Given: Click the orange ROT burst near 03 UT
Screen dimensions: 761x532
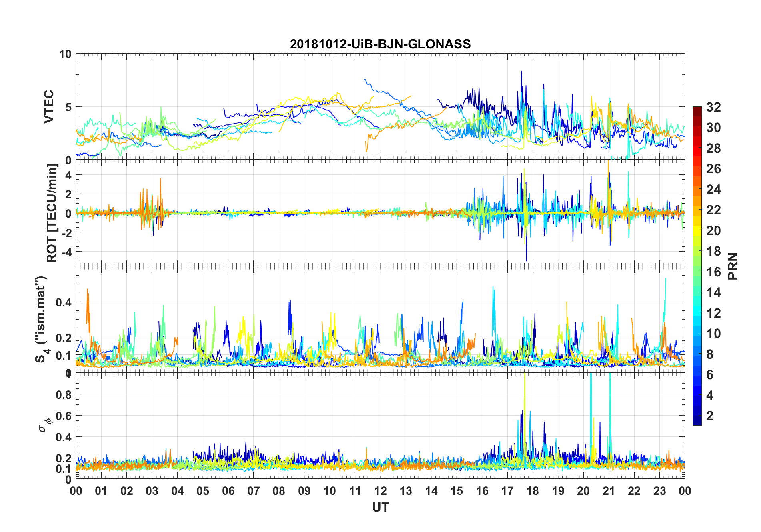Looking at the screenshot, I should (151, 204).
